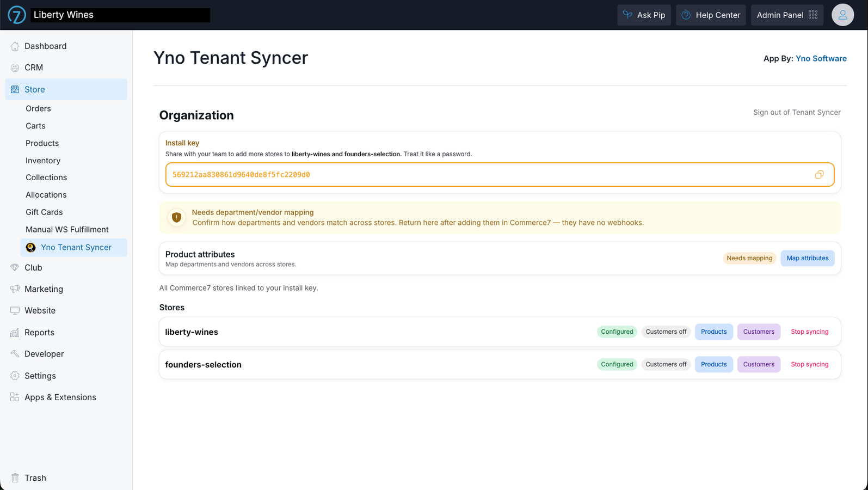Click the Trash bin icon

pyautogui.click(x=15, y=477)
